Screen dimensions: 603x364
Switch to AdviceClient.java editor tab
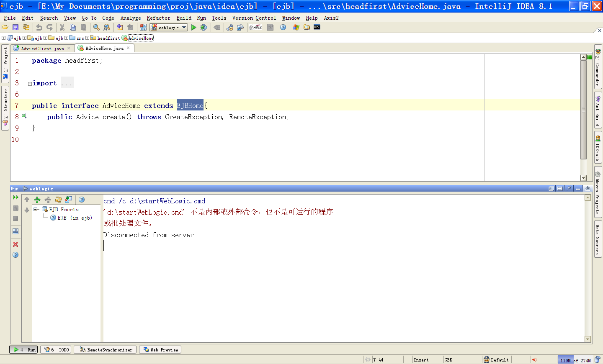tap(42, 49)
